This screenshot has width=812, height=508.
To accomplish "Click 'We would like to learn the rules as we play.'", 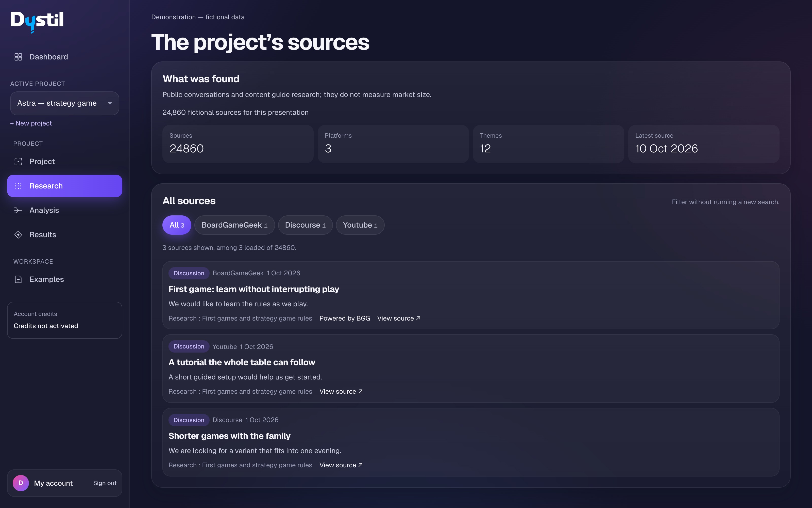I will [x=238, y=304].
